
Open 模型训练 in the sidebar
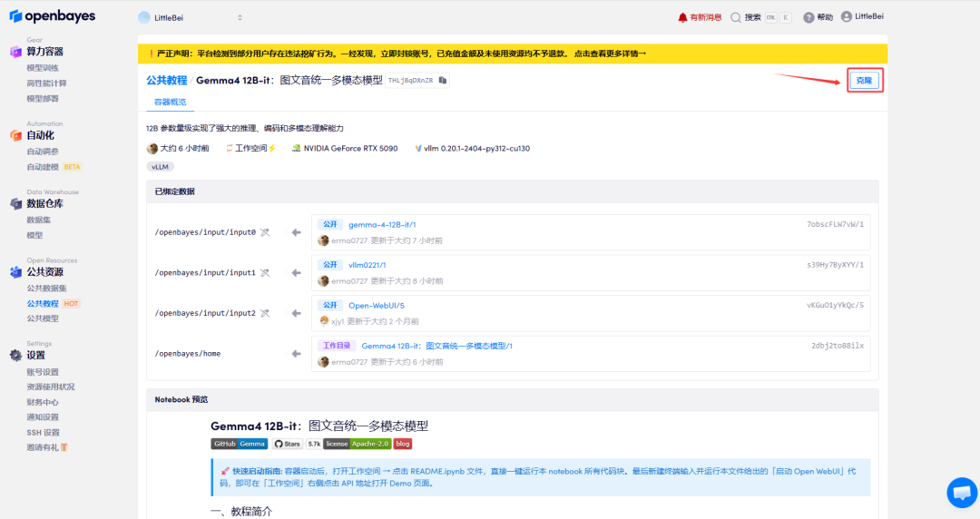(x=43, y=67)
